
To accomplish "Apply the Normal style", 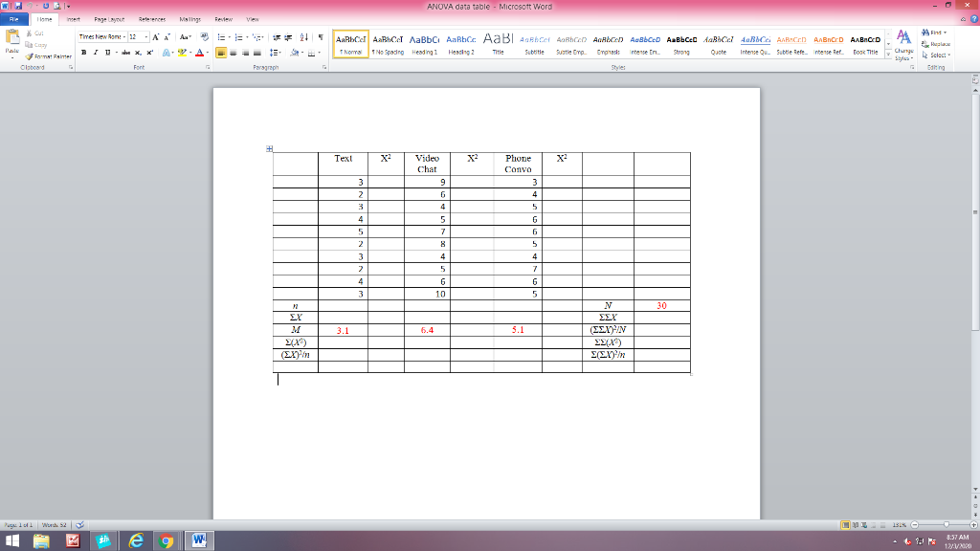I will point(350,44).
